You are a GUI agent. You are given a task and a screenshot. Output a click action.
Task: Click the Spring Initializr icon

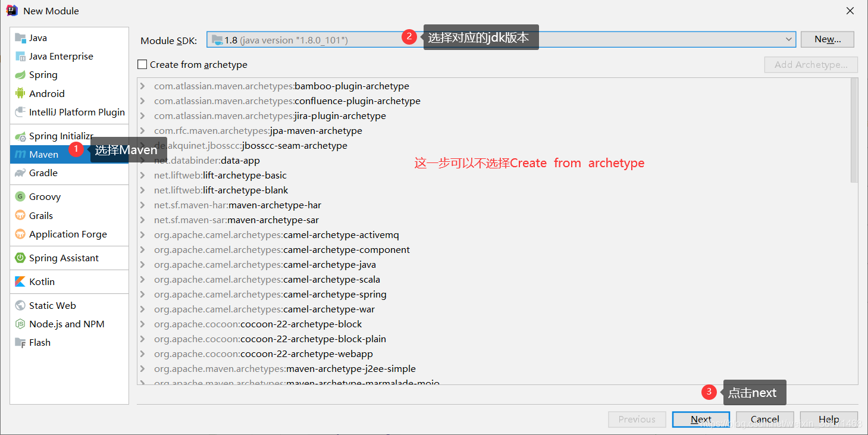20,136
